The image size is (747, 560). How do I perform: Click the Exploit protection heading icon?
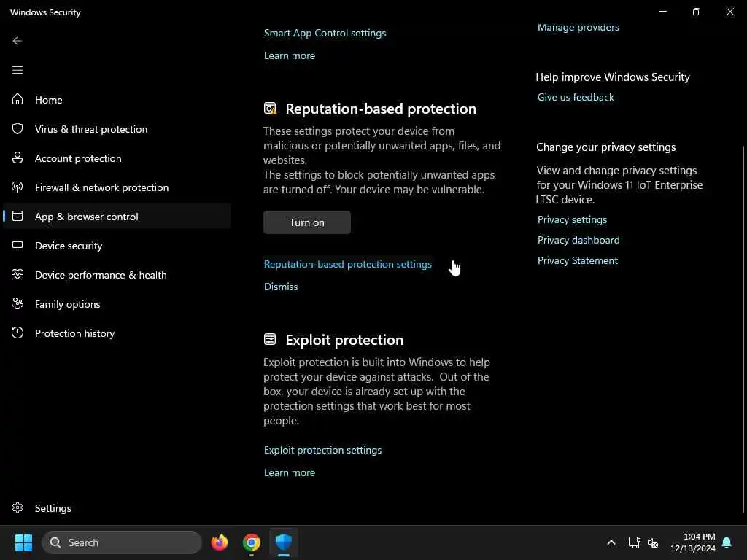tap(270, 340)
